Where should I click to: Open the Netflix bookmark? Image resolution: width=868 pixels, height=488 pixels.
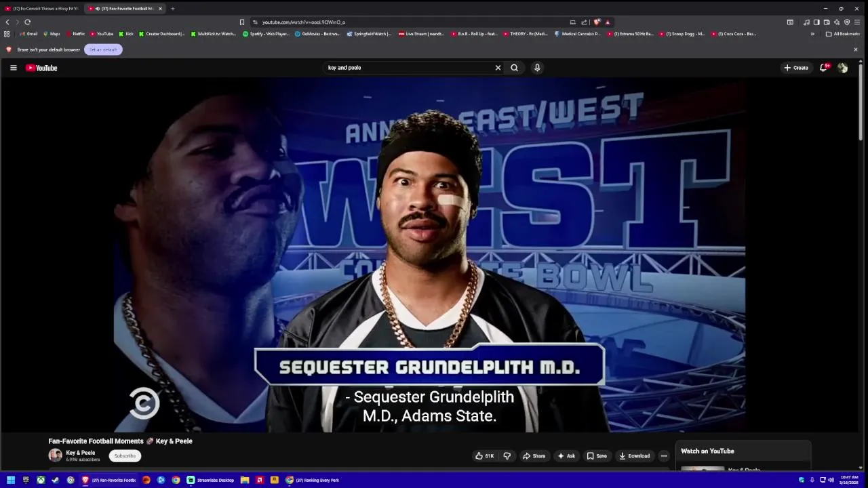pyautogui.click(x=75, y=34)
